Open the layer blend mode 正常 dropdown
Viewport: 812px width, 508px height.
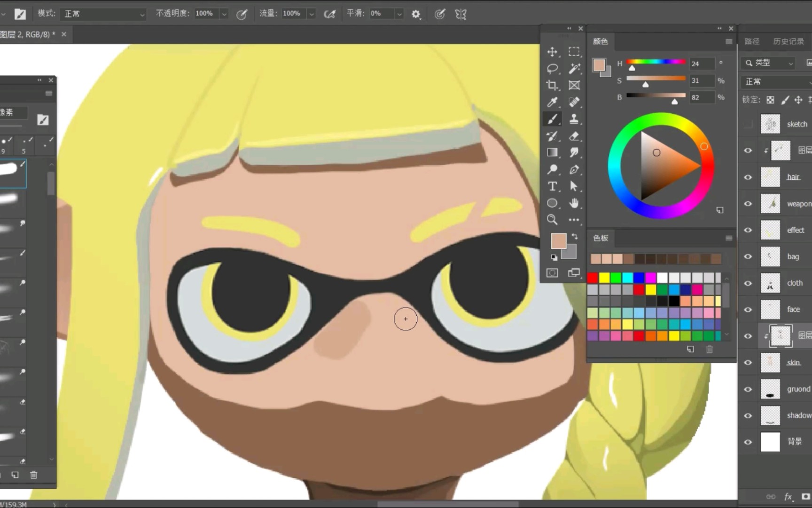tap(776, 82)
